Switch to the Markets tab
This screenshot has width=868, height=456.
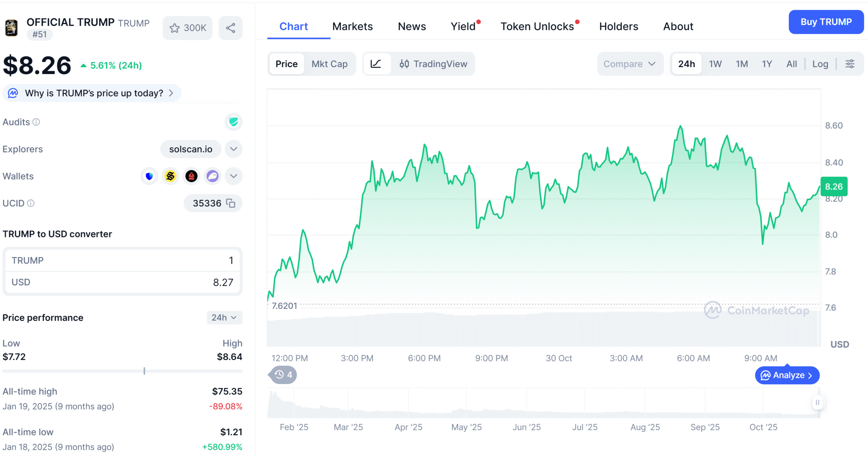tap(353, 26)
